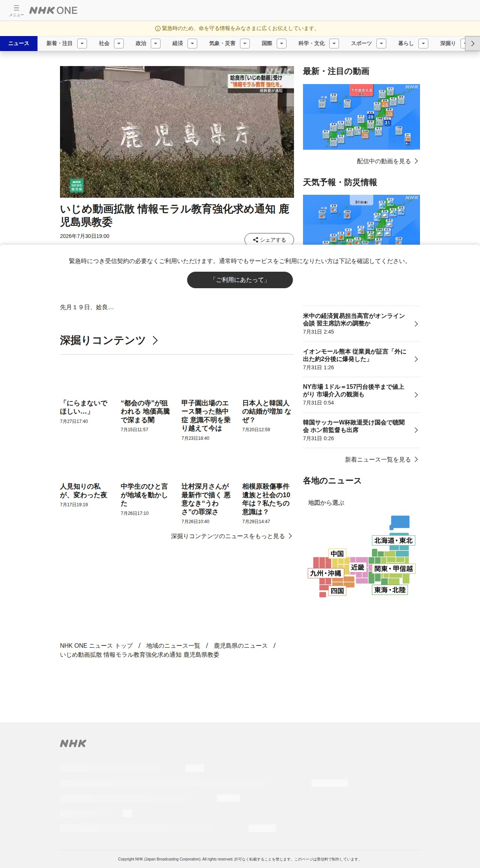
Task: Open the 深掘りコンテンツ heading link
Action: click(109, 340)
